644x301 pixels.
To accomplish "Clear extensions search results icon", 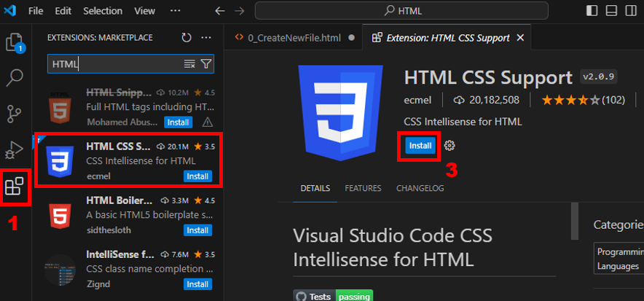I will (x=189, y=63).
